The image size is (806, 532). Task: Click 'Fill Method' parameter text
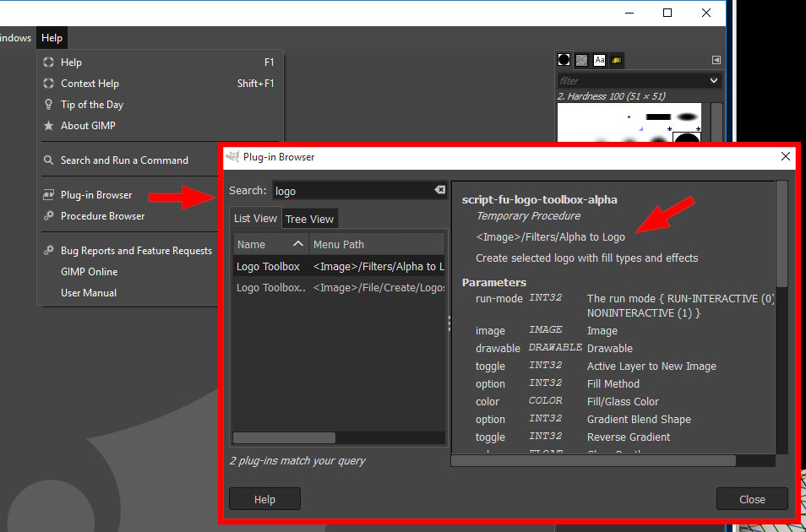click(613, 384)
